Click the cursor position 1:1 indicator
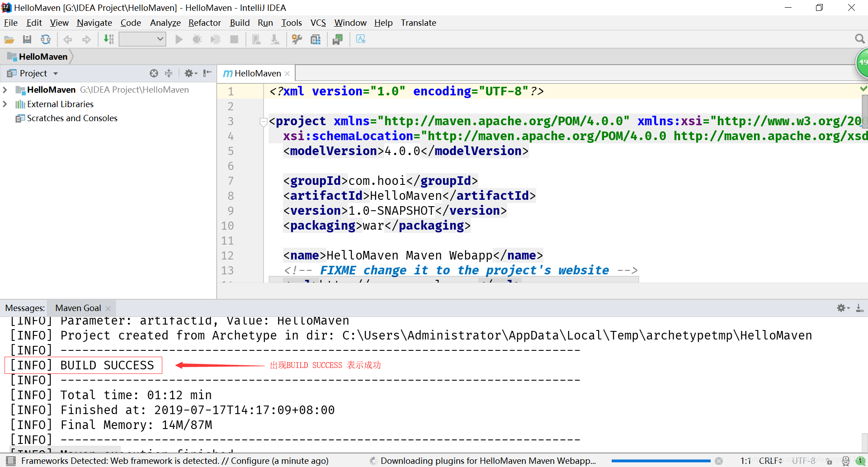The width and height of the screenshot is (868, 467). [745, 461]
